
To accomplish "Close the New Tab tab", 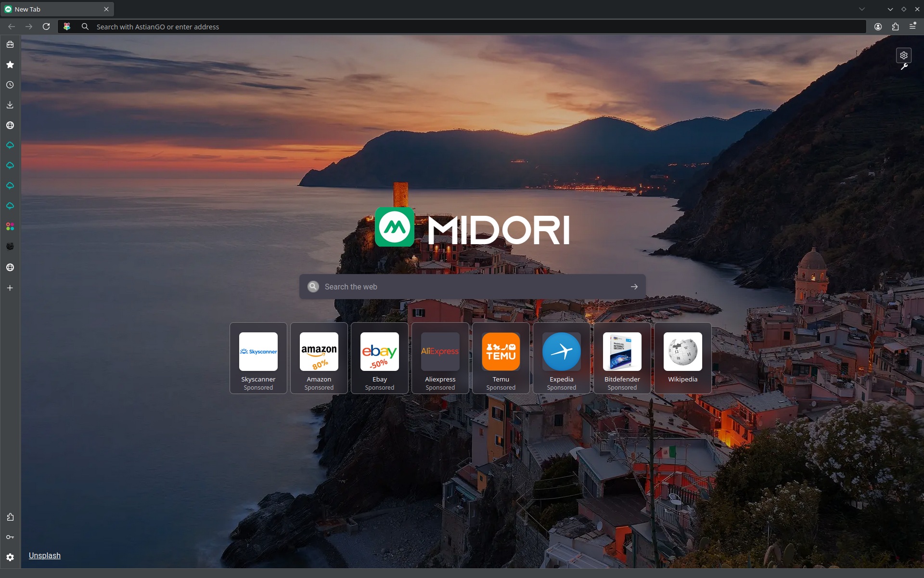I will [106, 9].
